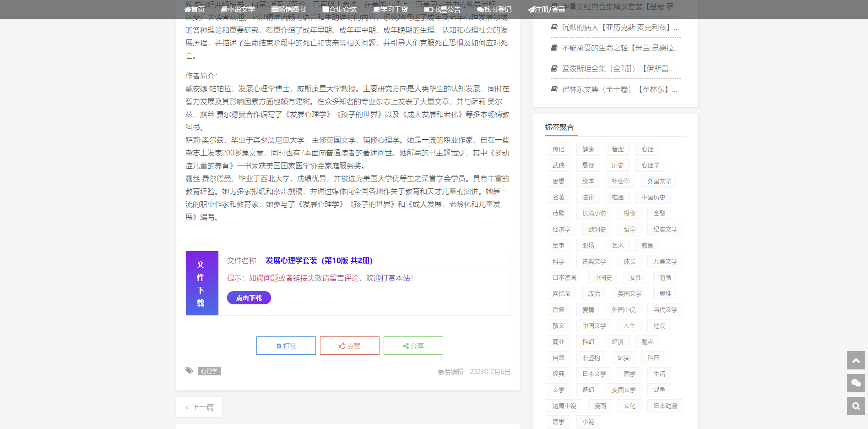Select the 日本文学 tag
The height and width of the screenshot is (429, 868).
pyautogui.click(x=594, y=374)
